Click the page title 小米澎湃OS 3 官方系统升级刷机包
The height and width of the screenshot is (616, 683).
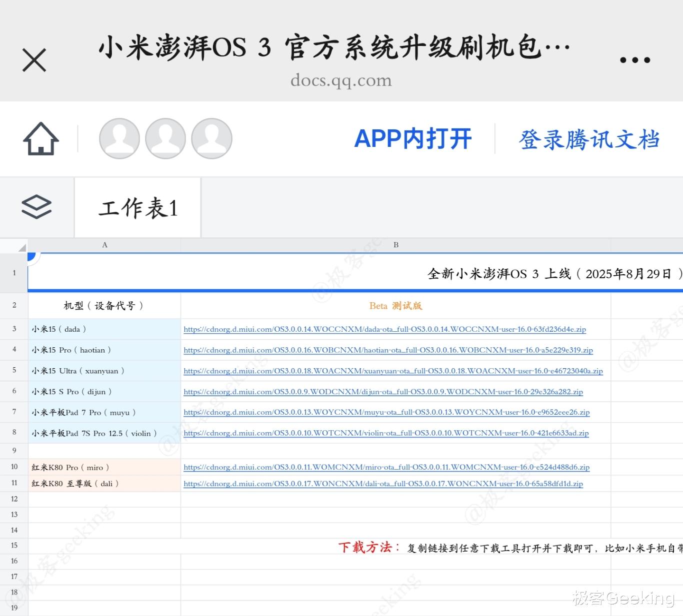click(x=334, y=48)
